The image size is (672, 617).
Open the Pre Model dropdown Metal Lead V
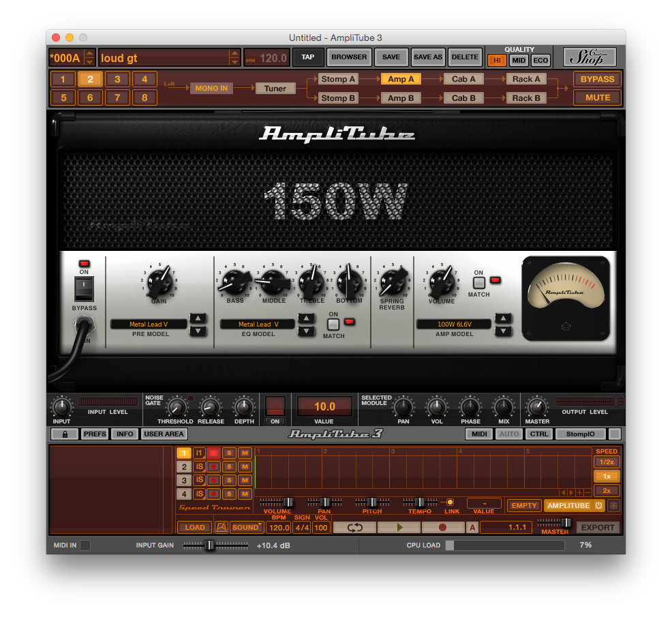coord(149,325)
